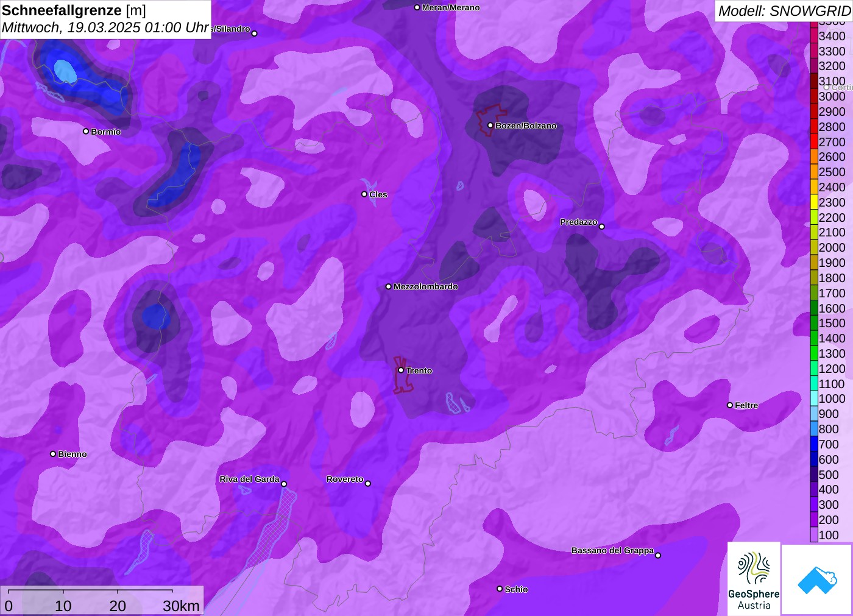Image resolution: width=853 pixels, height=616 pixels.
Task: Click the GeoSphere Austria logo
Action: [x=754, y=578]
